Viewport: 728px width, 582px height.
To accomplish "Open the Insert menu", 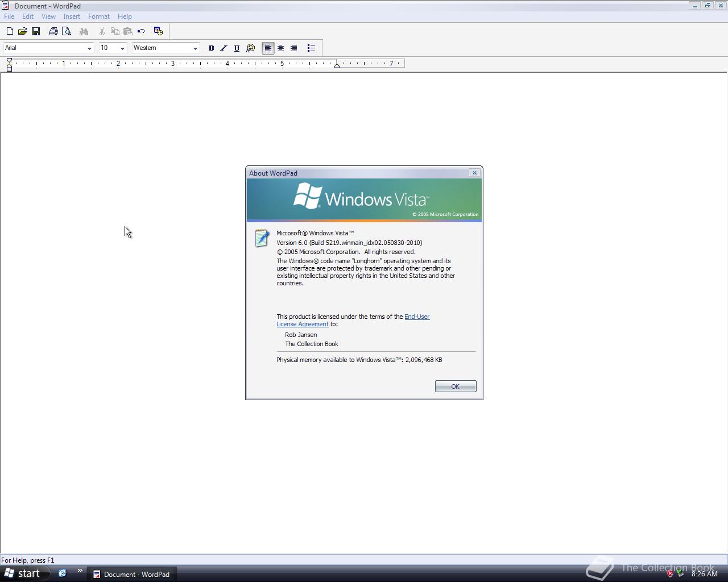I will pos(72,16).
